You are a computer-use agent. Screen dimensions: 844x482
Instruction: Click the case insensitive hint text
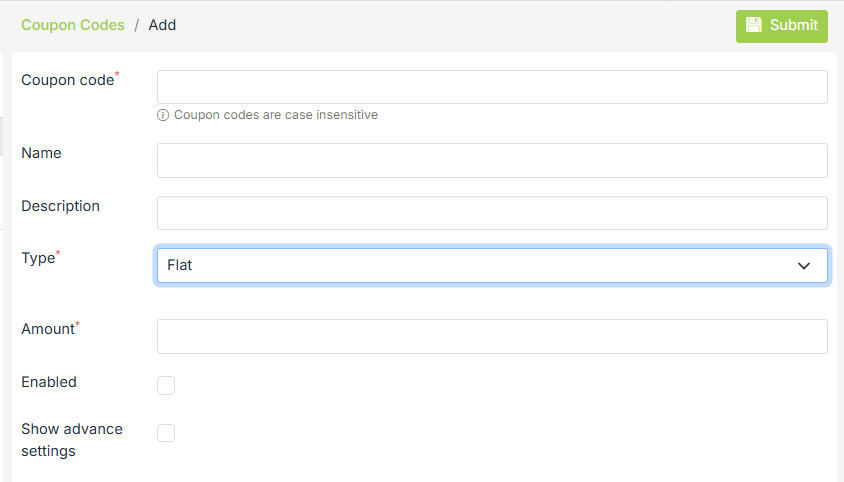276,115
